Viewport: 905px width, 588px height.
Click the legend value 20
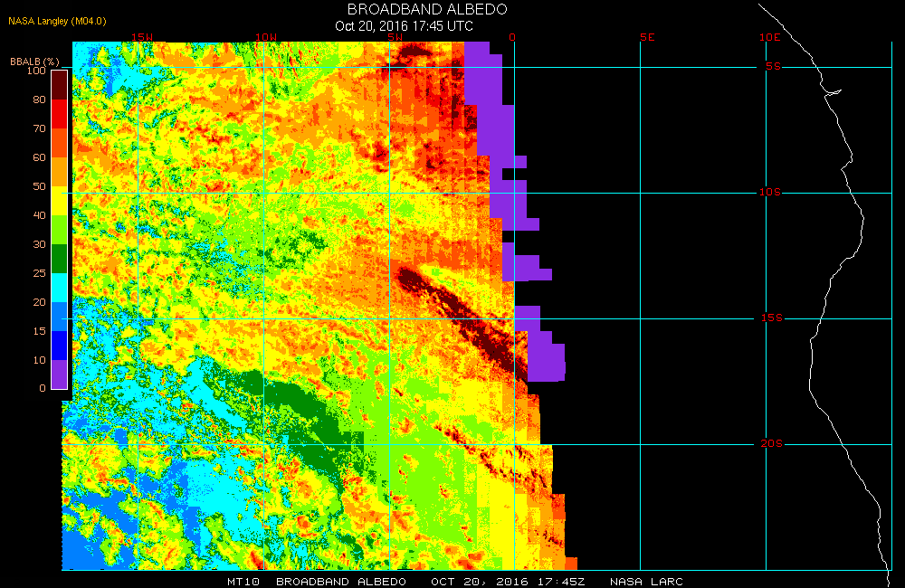coord(39,302)
